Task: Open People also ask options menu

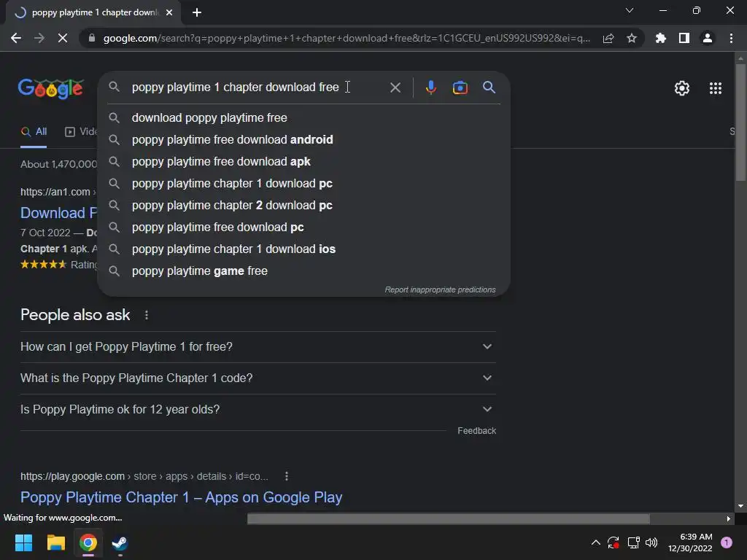Action: pos(147,315)
